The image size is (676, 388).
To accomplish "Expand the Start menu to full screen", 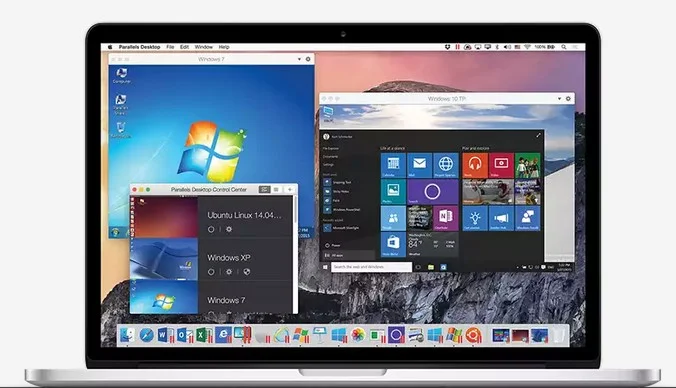I will coord(538,135).
